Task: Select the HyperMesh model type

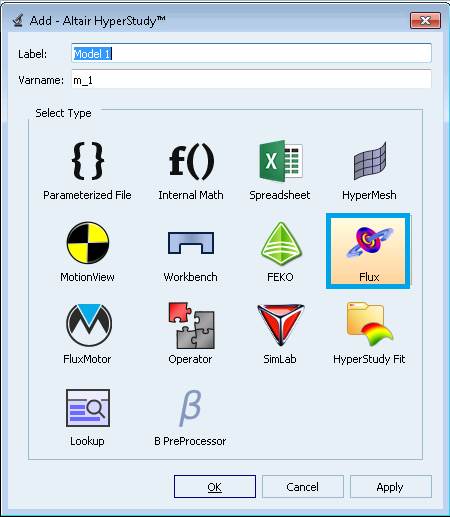Action: 369,171
